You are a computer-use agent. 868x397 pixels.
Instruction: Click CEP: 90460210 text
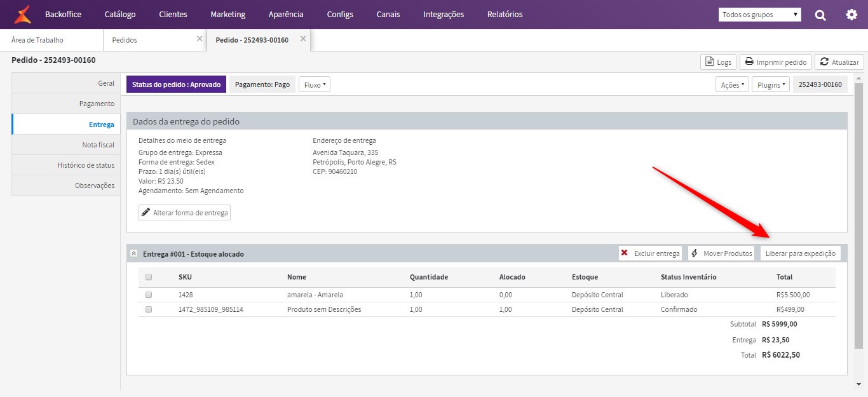pyautogui.click(x=335, y=172)
